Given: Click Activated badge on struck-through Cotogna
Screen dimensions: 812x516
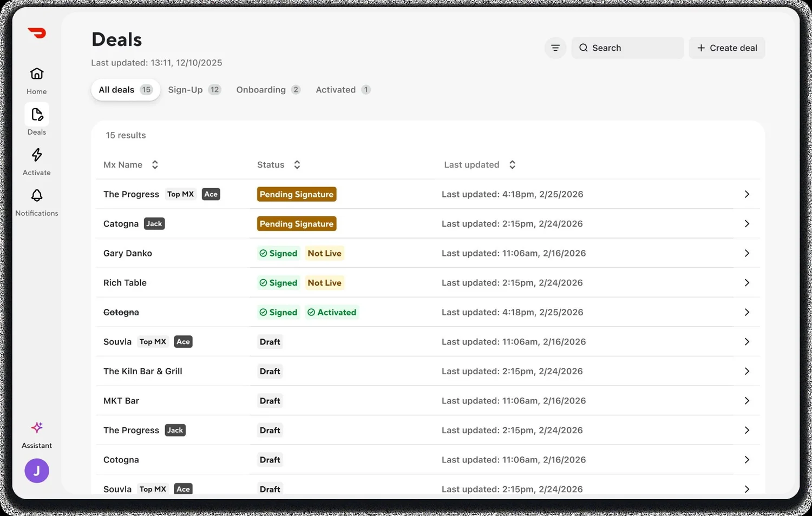Looking at the screenshot, I should coord(332,313).
